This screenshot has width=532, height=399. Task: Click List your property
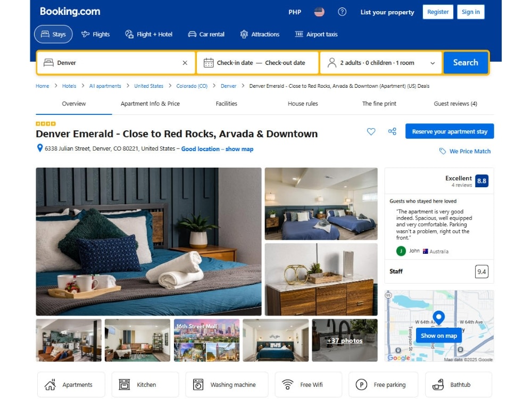pos(387,12)
